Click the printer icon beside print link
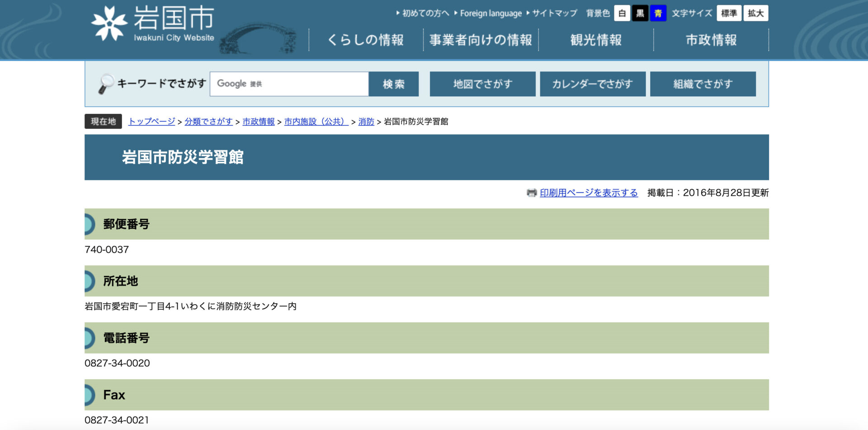Viewport: 868px width, 430px height. (x=531, y=193)
